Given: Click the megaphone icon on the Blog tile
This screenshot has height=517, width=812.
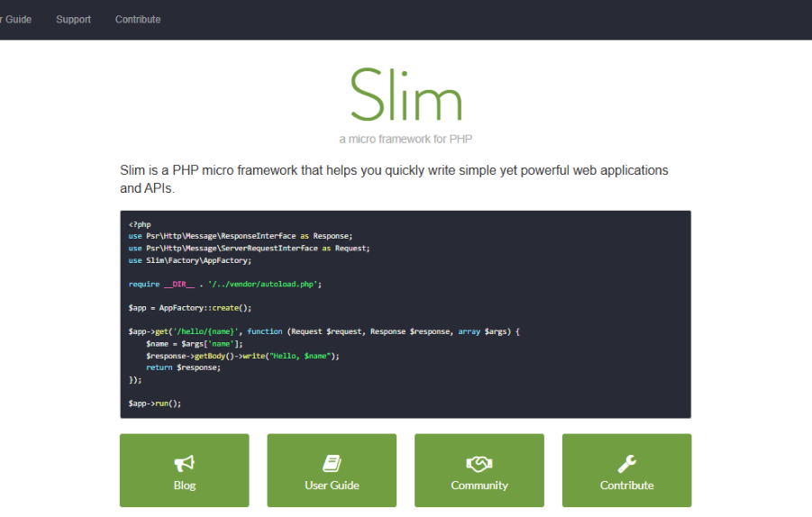Looking at the screenshot, I should (x=185, y=463).
